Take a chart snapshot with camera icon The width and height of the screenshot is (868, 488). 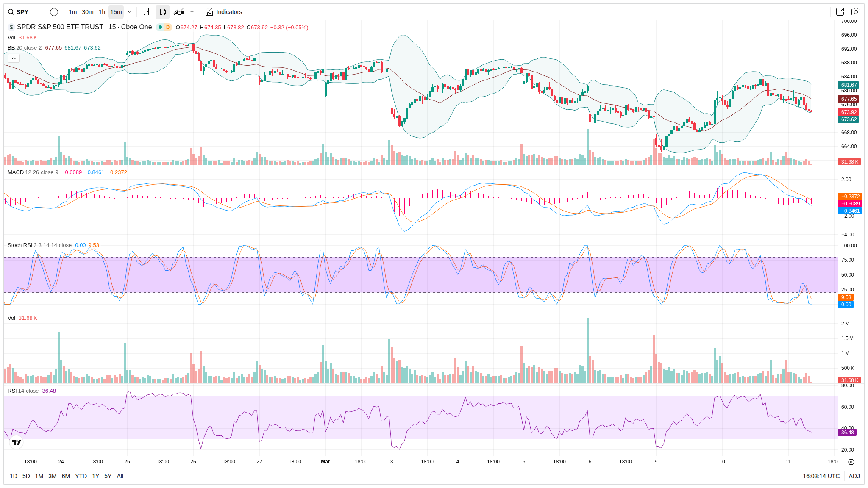coord(856,12)
